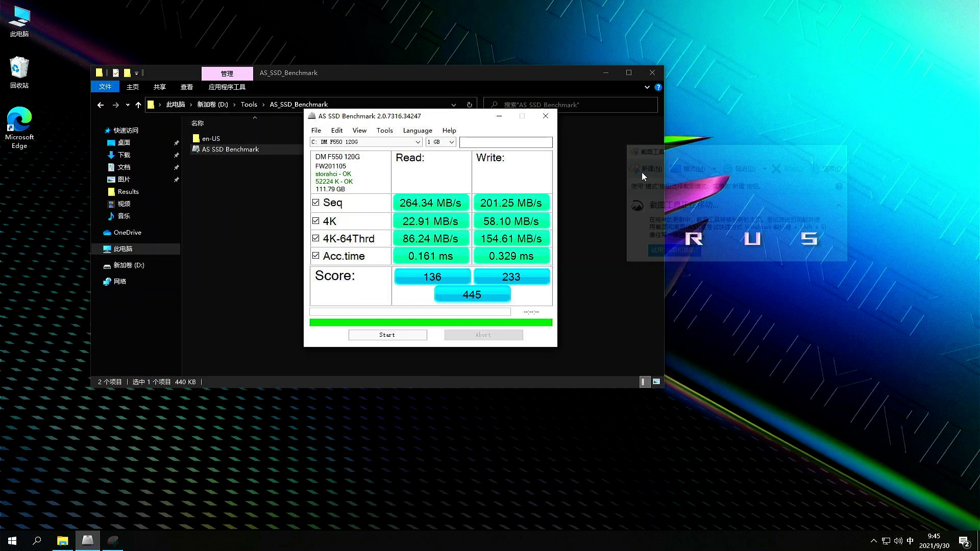Open the Explorer Share ribbon tab
Screen dimensions: 980x551
[x=160, y=87]
